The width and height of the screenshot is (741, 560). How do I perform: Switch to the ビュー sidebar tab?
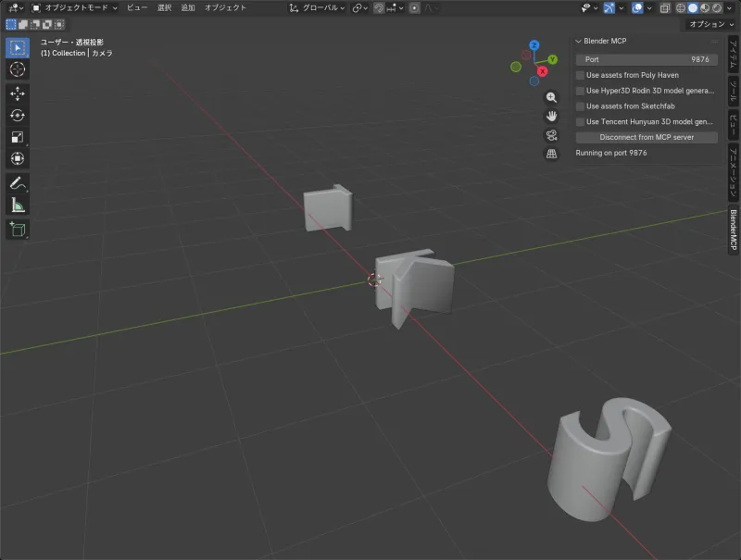(x=733, y=125)
